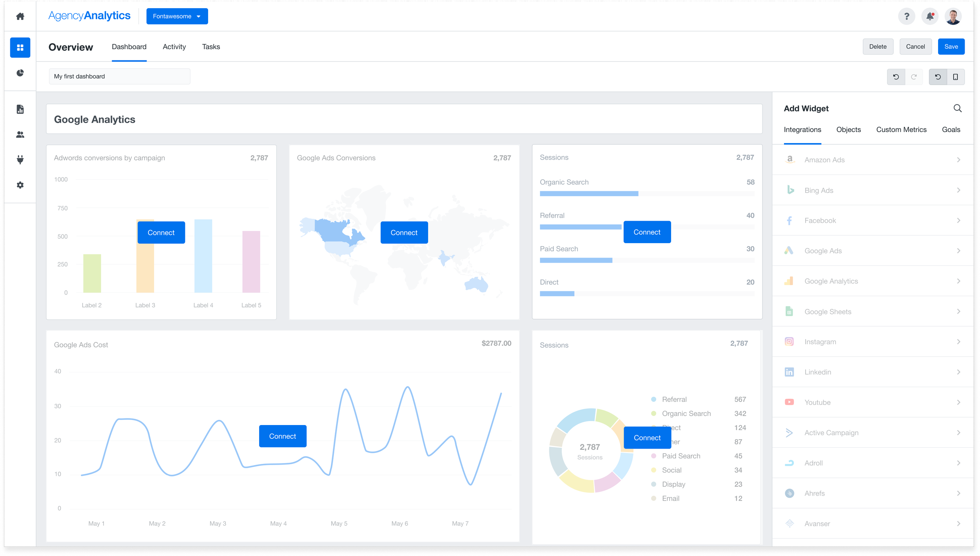This screenshot has height=556, width=980.
Task: Click the Google Analytics section heading
Action: [x=94, y=120]
